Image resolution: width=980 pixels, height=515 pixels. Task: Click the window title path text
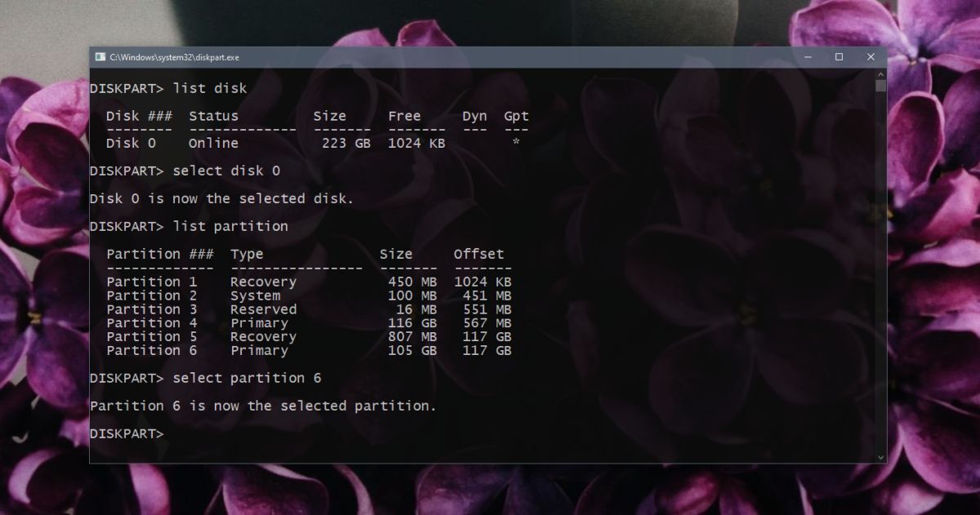click(174, 57)
